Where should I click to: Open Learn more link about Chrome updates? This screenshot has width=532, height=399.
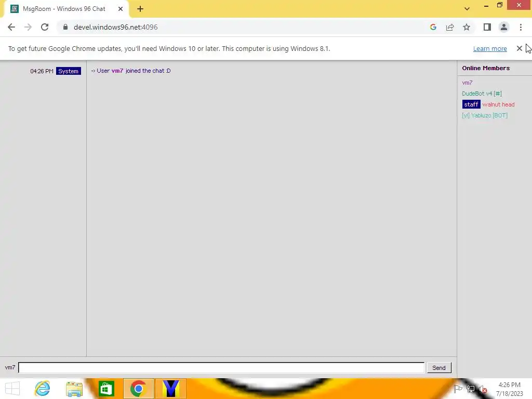point(490,48)
